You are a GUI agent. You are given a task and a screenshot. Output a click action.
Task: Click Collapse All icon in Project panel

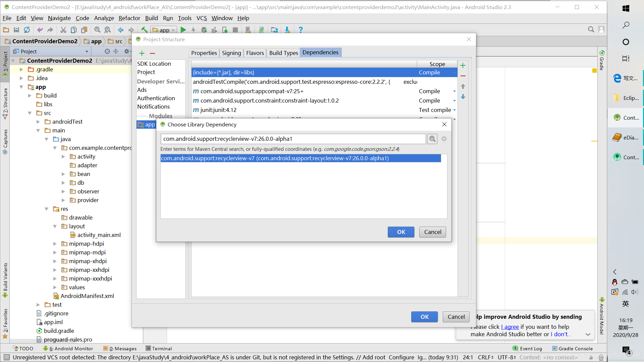click(116, 51)
